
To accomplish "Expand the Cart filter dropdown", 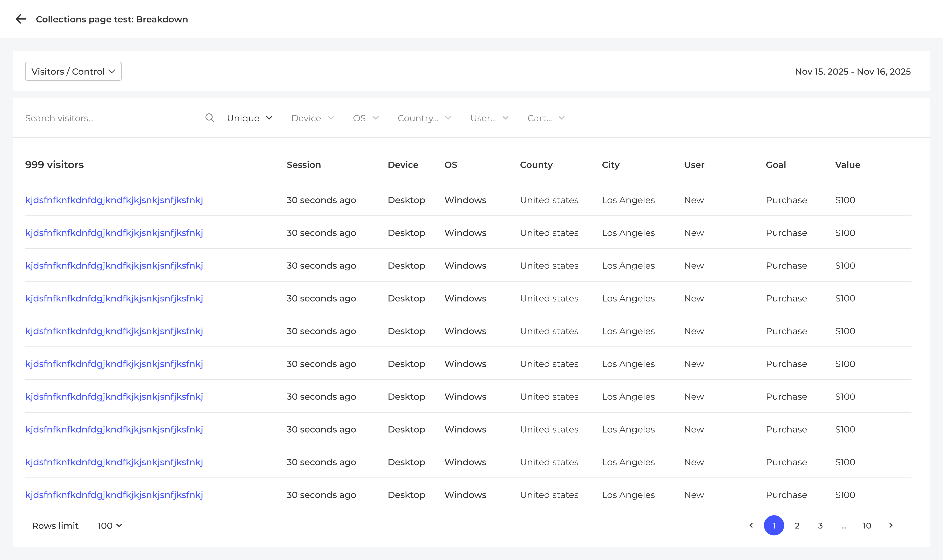I will pos(546,118).
